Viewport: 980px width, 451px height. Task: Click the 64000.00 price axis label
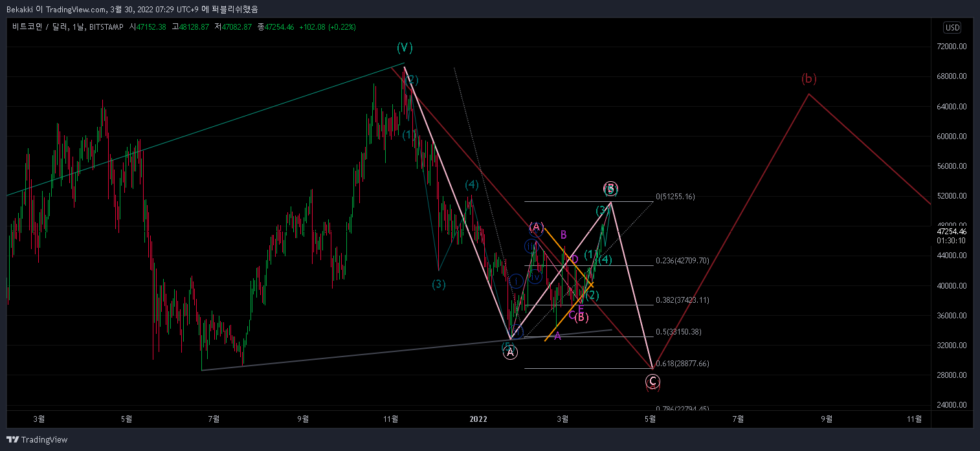[x=953, y=106]
